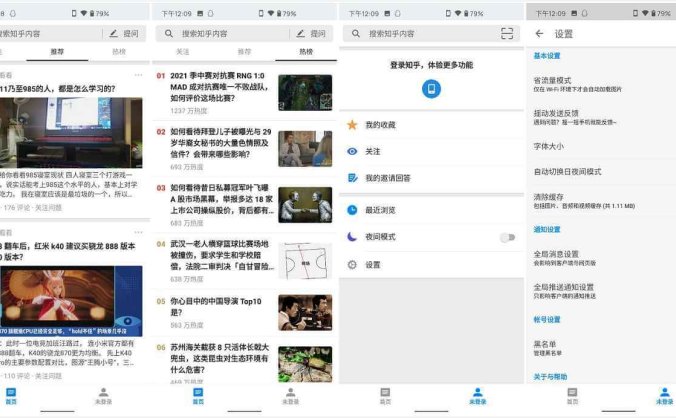Open hot item 05 中国导演 Top10
676x418 pixels.
[244, 312]
